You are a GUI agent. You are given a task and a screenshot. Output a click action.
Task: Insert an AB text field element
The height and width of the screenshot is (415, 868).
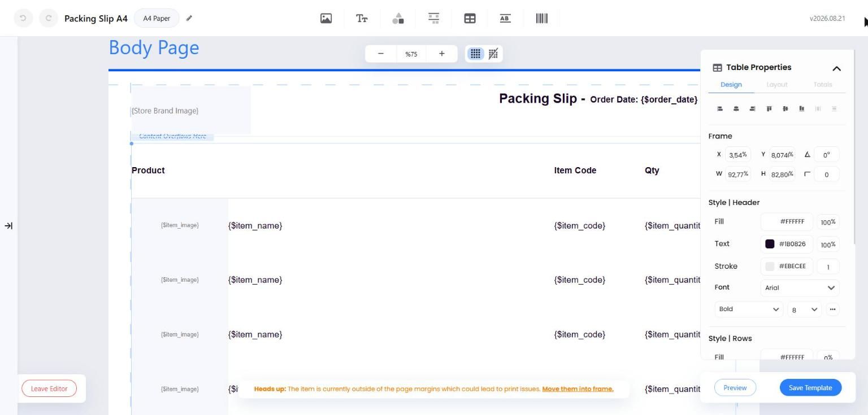click(x=505, y=18)
